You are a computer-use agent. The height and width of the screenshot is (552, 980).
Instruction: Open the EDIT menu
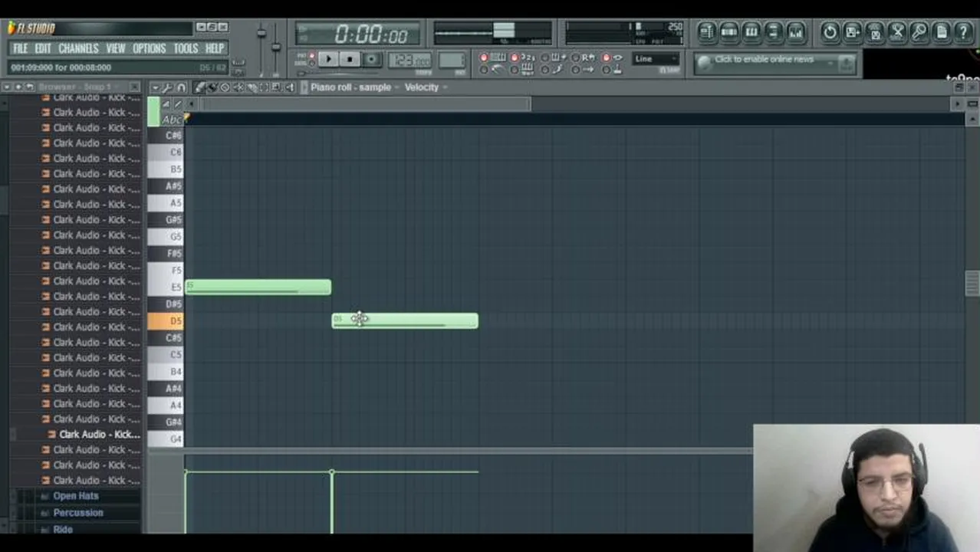(43, 48)
